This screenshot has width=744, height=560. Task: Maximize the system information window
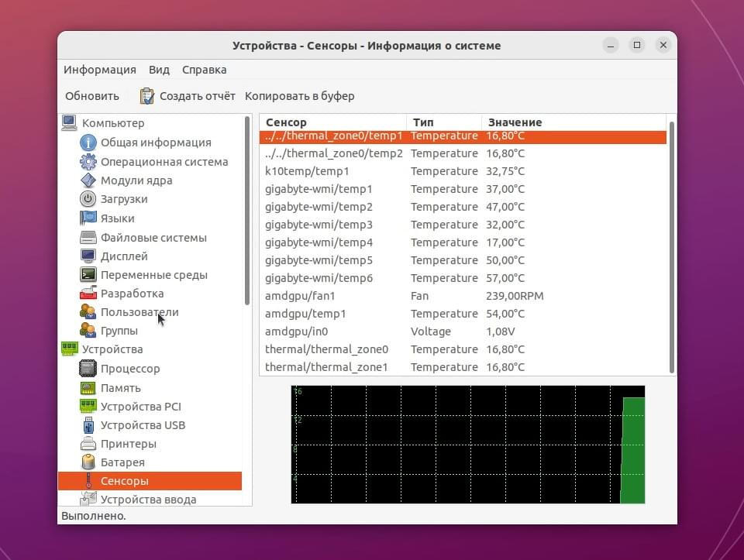tap(637, 45)
